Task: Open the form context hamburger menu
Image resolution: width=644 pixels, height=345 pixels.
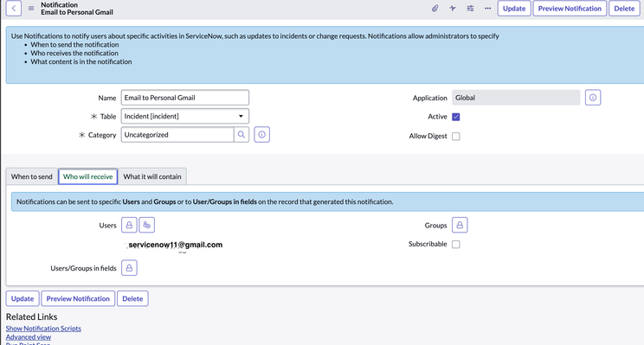Action: 31,8
